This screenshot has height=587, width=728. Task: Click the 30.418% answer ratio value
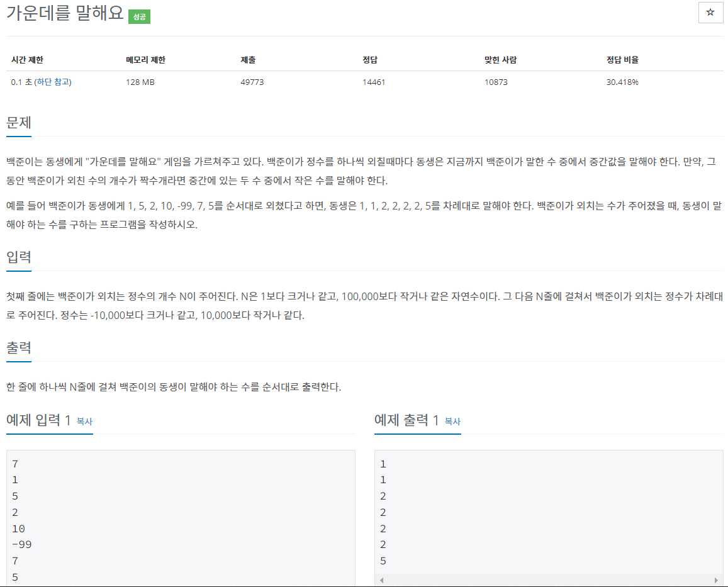point(622,82)
